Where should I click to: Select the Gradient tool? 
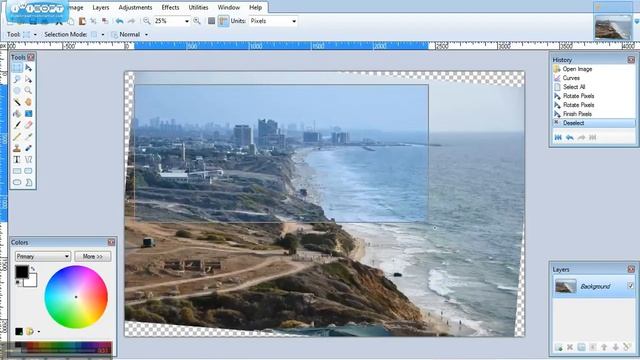(x=29, y=113)
